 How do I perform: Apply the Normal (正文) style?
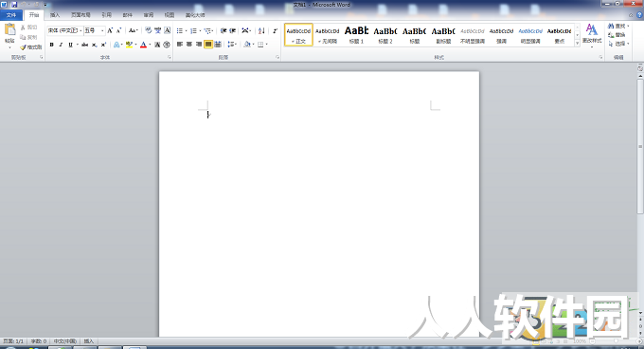298,34
